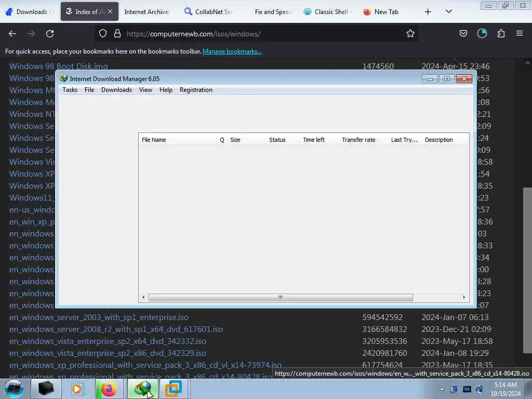Click file size 594542592 text

[x=382, y=317]
